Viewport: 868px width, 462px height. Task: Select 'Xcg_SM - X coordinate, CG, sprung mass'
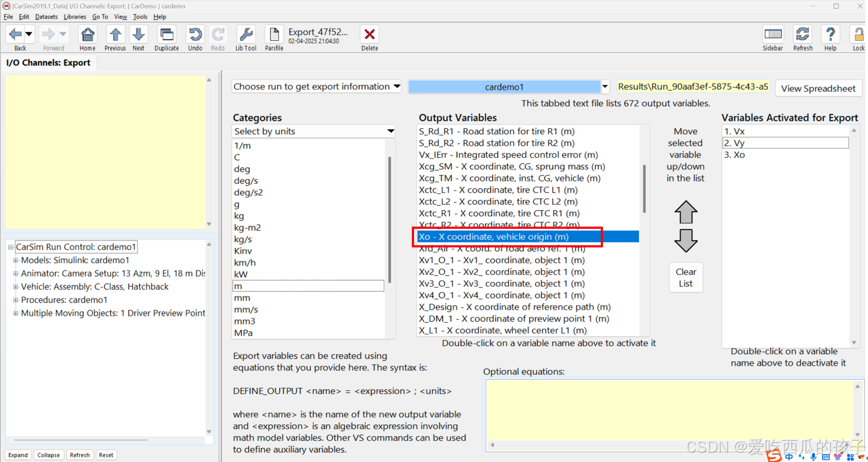(511, 166)
